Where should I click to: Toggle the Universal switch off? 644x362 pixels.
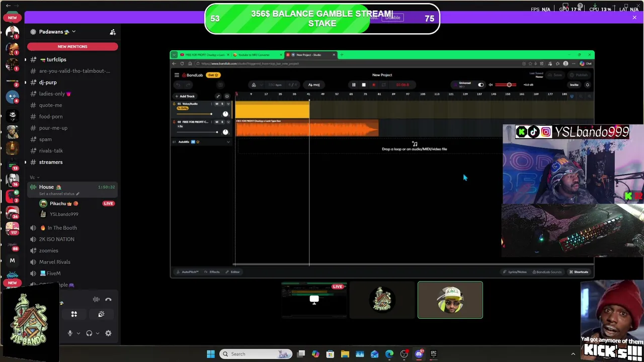point(481,85)
